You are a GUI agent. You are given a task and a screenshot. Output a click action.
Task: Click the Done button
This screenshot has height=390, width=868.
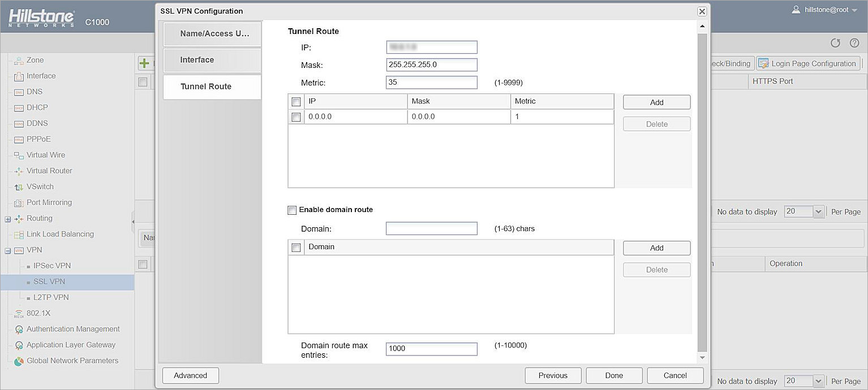(614, 375)
